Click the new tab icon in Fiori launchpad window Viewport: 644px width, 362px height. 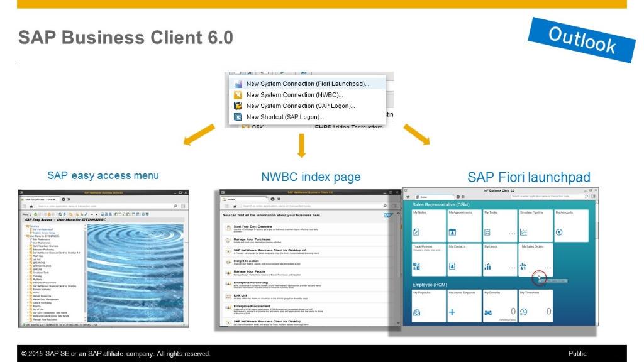[458, 197]
